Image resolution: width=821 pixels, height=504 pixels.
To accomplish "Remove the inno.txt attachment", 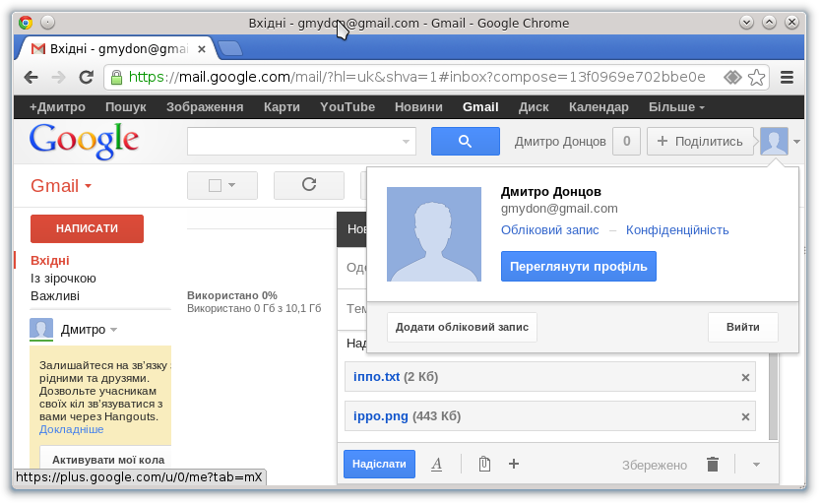I will (x=745, y=377).
